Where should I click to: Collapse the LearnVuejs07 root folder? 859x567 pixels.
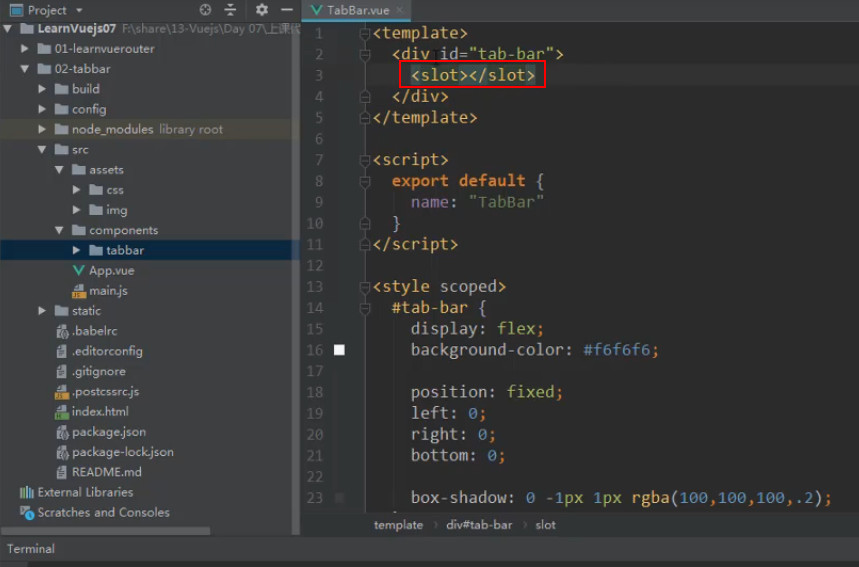coord(8,28)
